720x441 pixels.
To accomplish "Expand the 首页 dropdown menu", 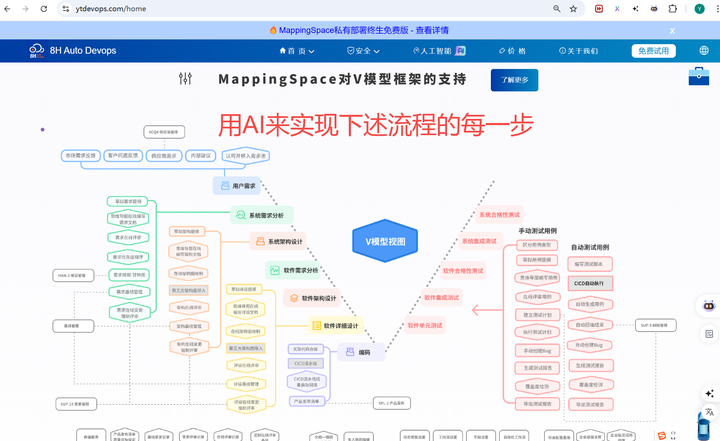I will (x=297, y=51).
